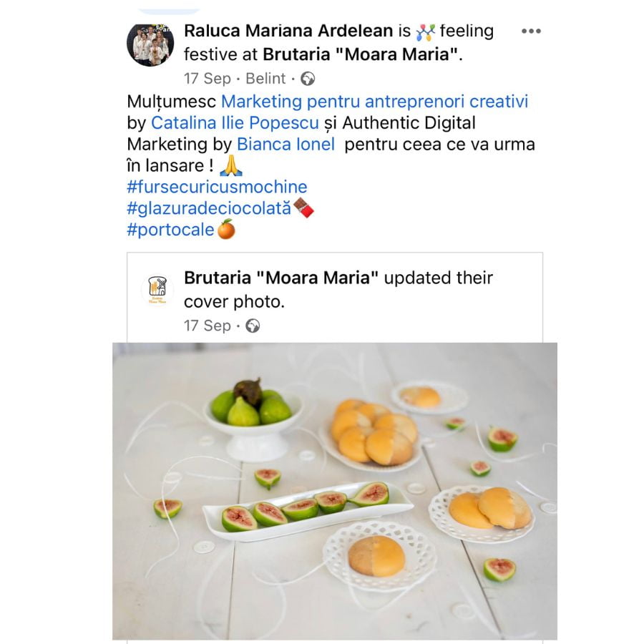Open the post's three-dot options menu
The height and width of the screenshot is (644, 644).
click(x=530, y=31)
